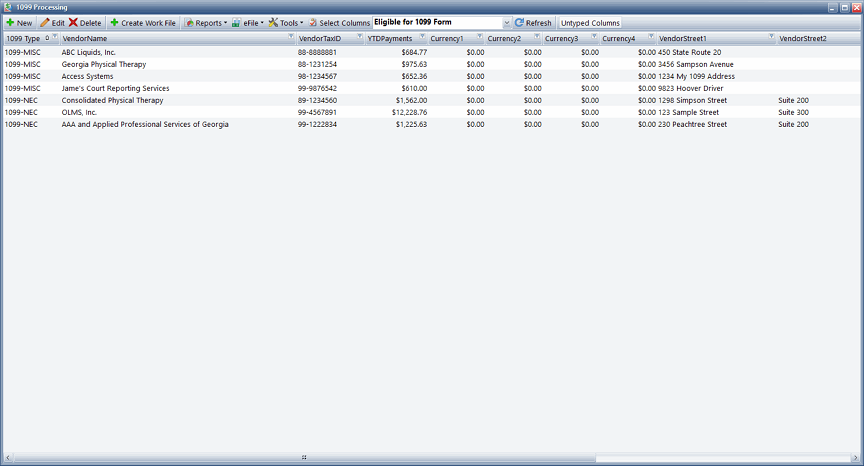Click address 230 Peachtree Street
The width and height of the screenshot is (864, 466).
(x=693, y=124)
